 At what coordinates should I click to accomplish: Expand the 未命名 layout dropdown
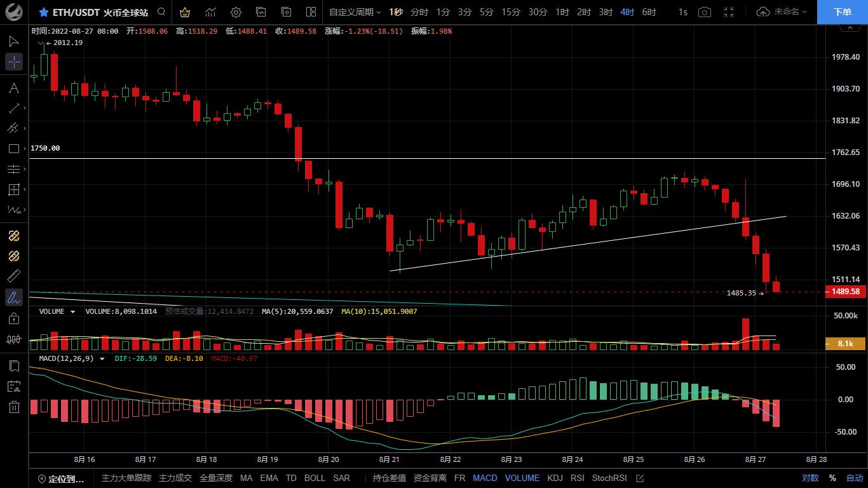782,12
